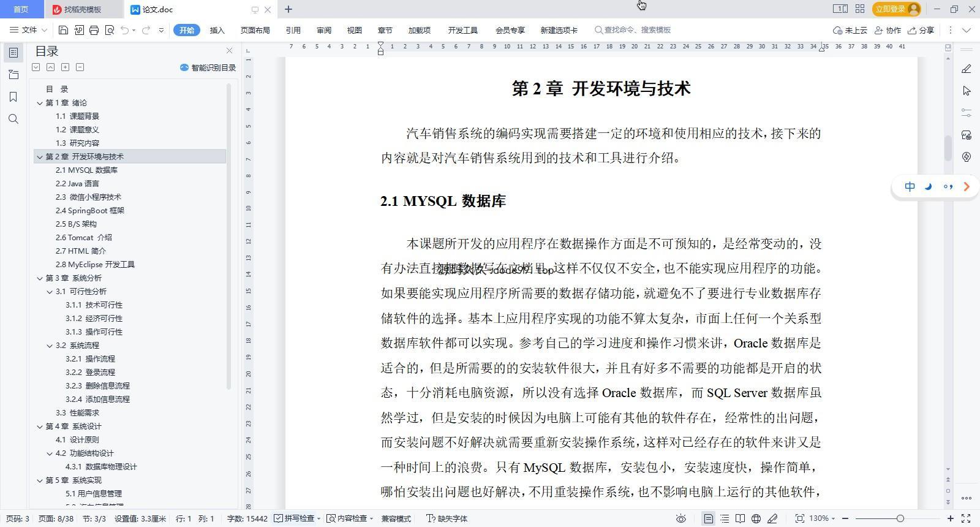This screenshot has width=980, height=527.
Task: Switch to the 首页 tab
Action: pos(21,9)
